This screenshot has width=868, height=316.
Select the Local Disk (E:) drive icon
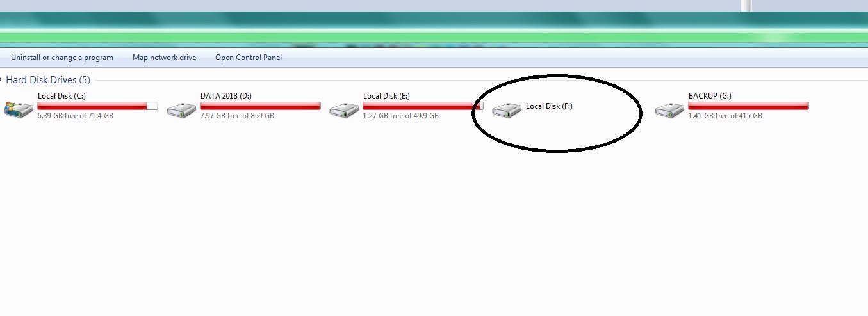[x=344, y=109]
